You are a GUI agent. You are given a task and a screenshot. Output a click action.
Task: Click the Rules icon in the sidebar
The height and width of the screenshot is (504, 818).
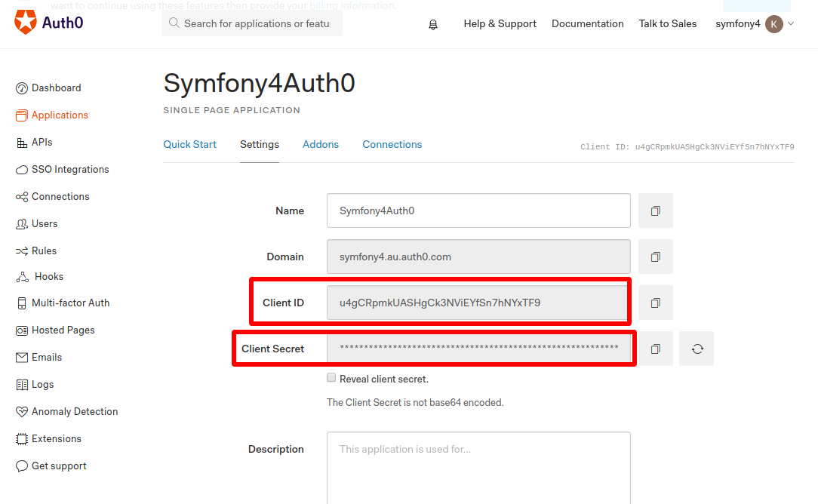(21, 250)
